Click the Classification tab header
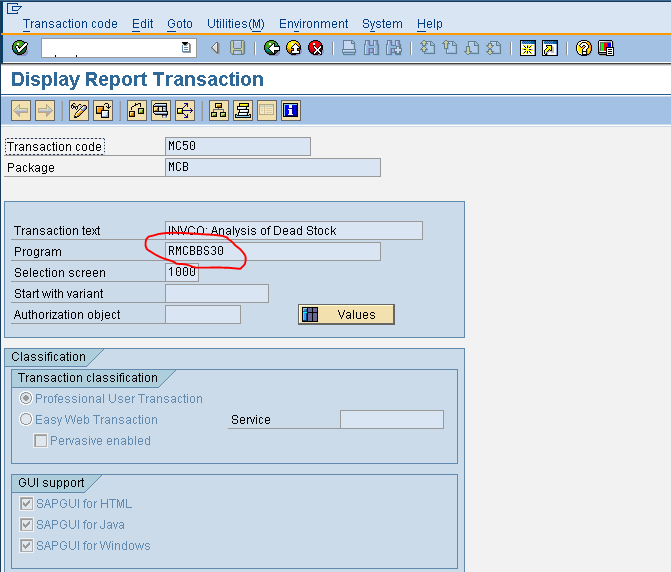The height and width of the screenshot is (572, 671). [48, 357]
